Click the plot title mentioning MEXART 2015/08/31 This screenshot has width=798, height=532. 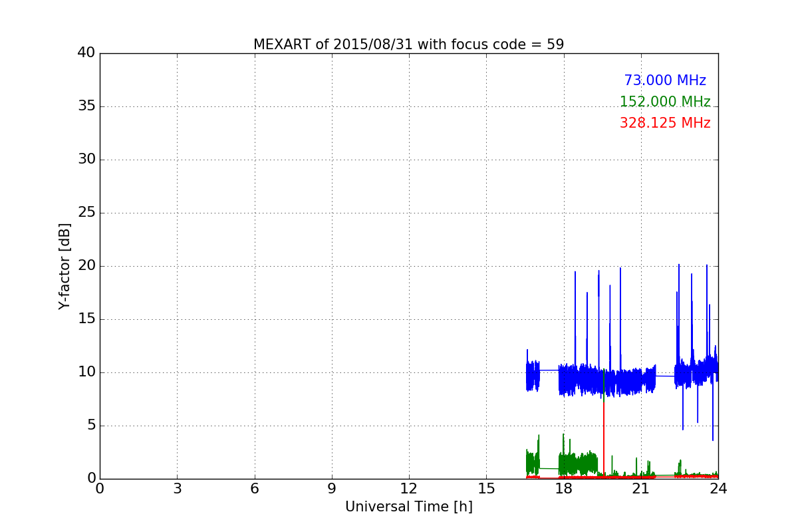pyautogui.click(x=408, y=45)
